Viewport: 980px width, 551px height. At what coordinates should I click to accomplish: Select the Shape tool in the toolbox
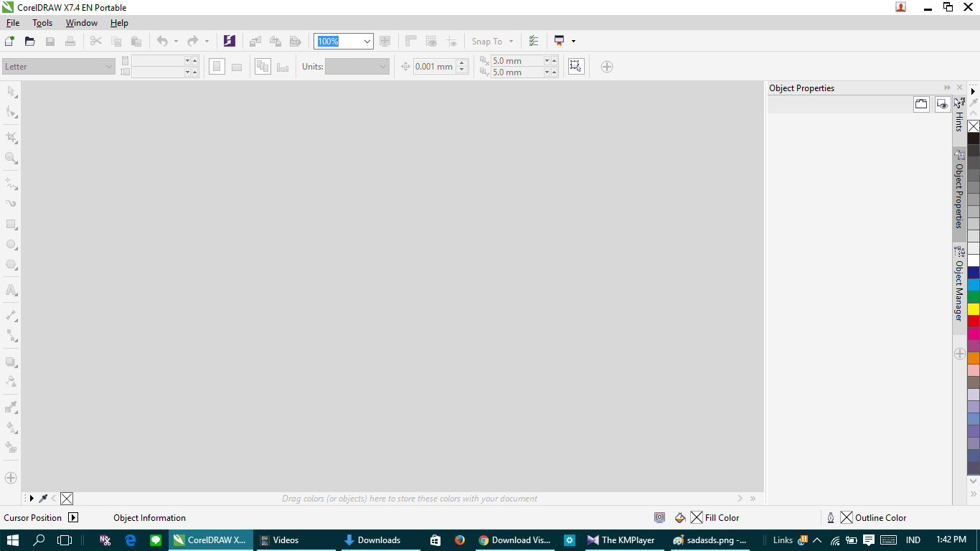(x=11, y=111)
